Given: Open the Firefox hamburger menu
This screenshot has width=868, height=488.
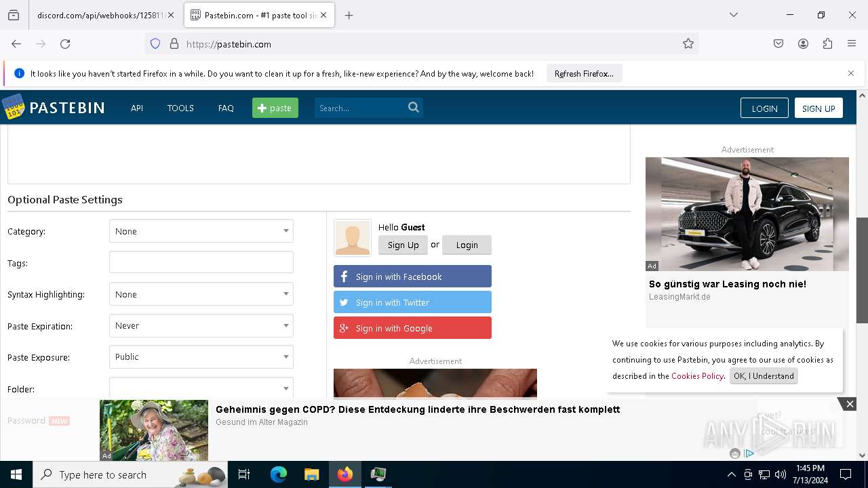Looking at the screenshot, I should click(x=852, y=43).
